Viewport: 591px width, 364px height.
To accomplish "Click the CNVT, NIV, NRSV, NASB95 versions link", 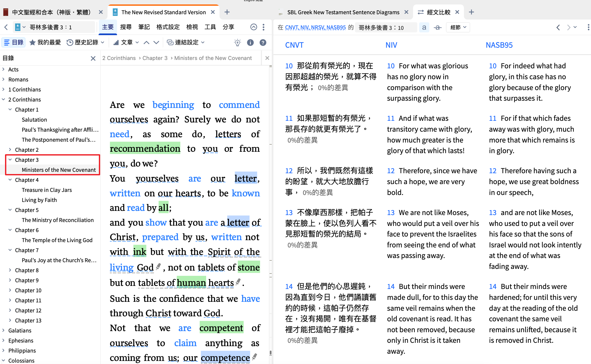I will (x=315, y=27).
